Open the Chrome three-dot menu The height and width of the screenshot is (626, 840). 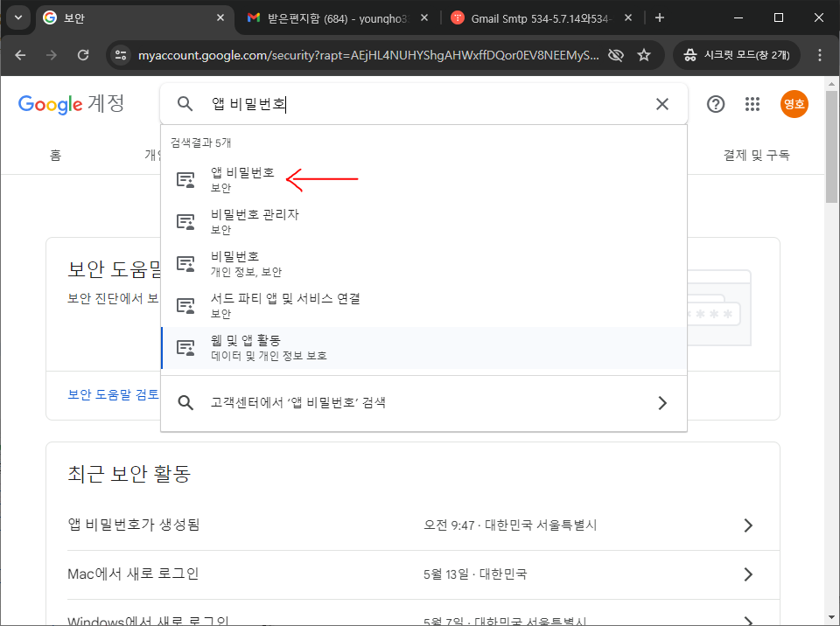[820, 54]
